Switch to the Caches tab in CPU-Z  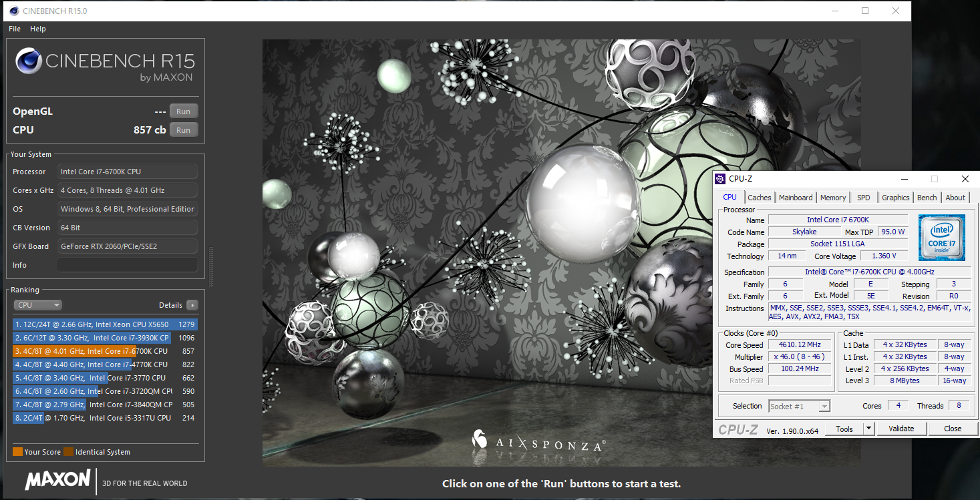[760, 198]
